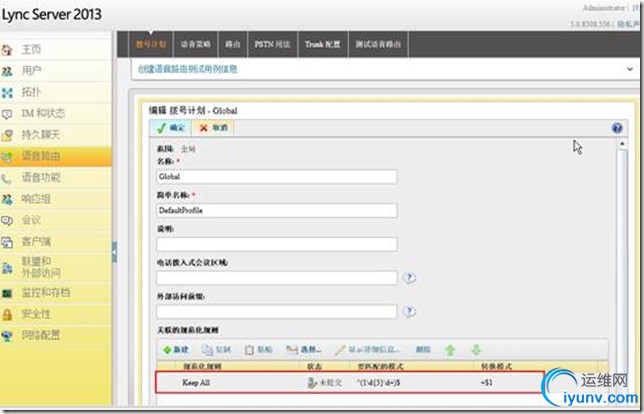The image size is (644, 414).
Task: Switch to Trunk 配置 tab
Action: pos(323,44)
